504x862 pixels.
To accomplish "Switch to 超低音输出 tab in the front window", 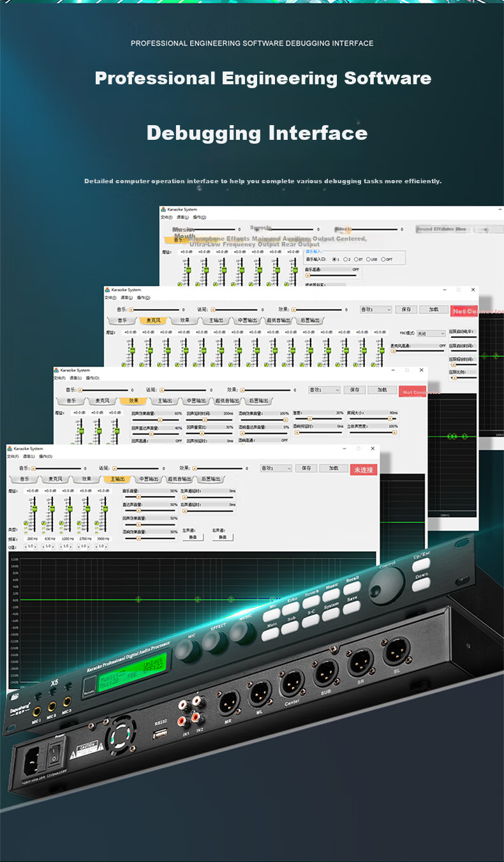I will pos(179,479).
